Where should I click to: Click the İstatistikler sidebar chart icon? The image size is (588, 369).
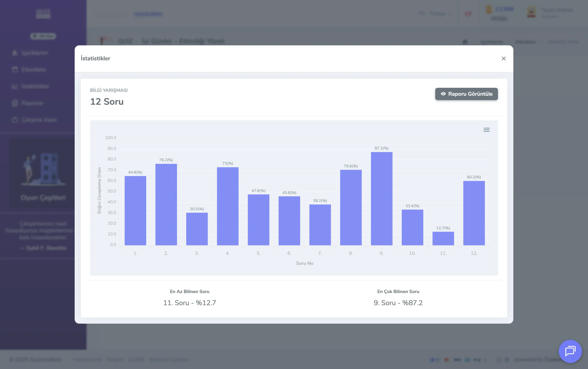15,86
